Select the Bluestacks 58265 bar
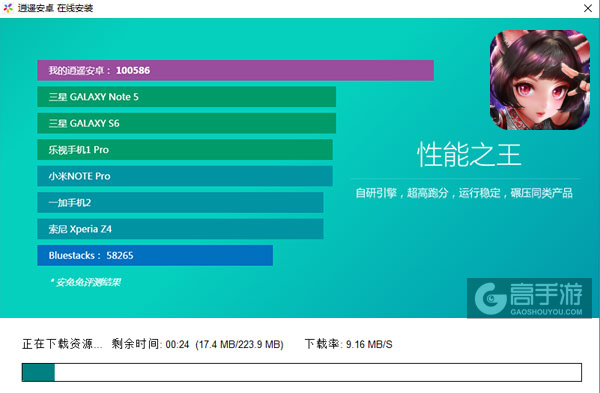The height and width of the screenshot is (393, 600). (x=155, y=255)
